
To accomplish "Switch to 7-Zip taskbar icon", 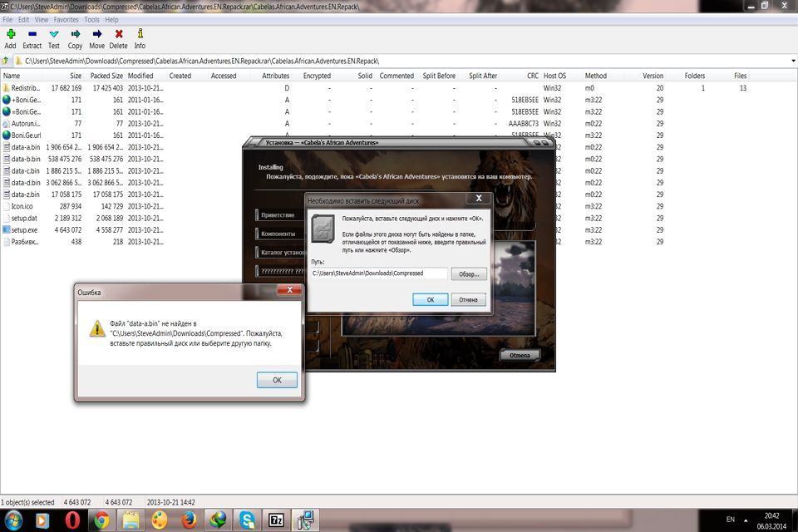I will tap(276, 520).
